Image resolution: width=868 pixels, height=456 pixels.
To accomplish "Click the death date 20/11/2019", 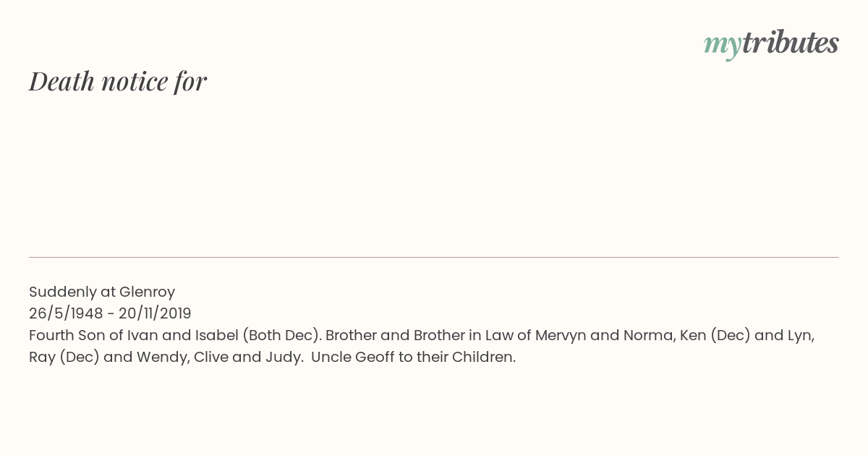I will tap(155, 313).
